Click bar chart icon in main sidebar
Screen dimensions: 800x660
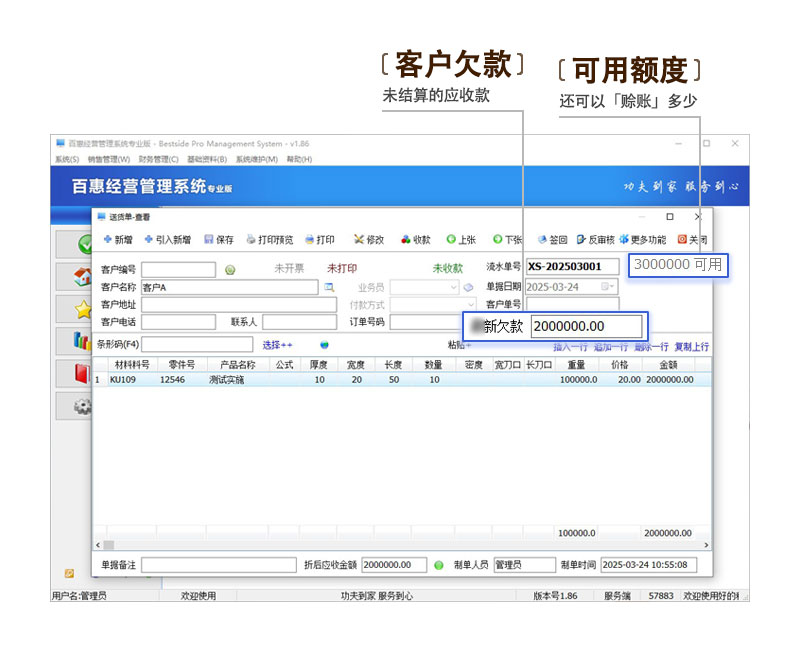[82, 340]
